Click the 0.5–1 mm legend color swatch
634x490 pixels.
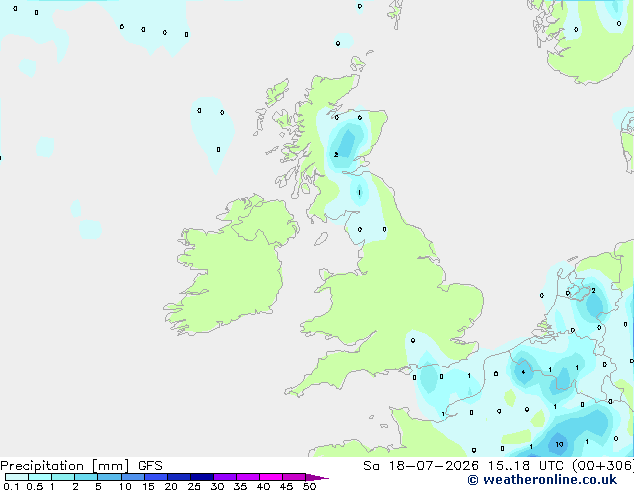(40, 477)
